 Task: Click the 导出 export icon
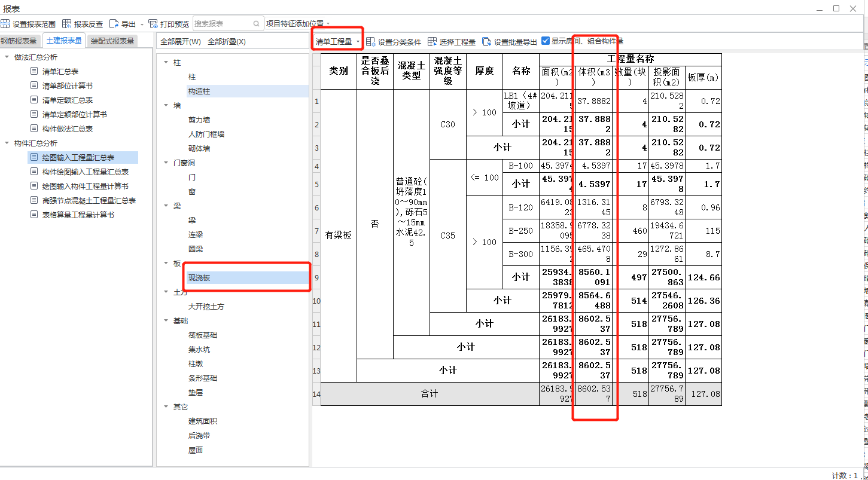pos(114,24)
